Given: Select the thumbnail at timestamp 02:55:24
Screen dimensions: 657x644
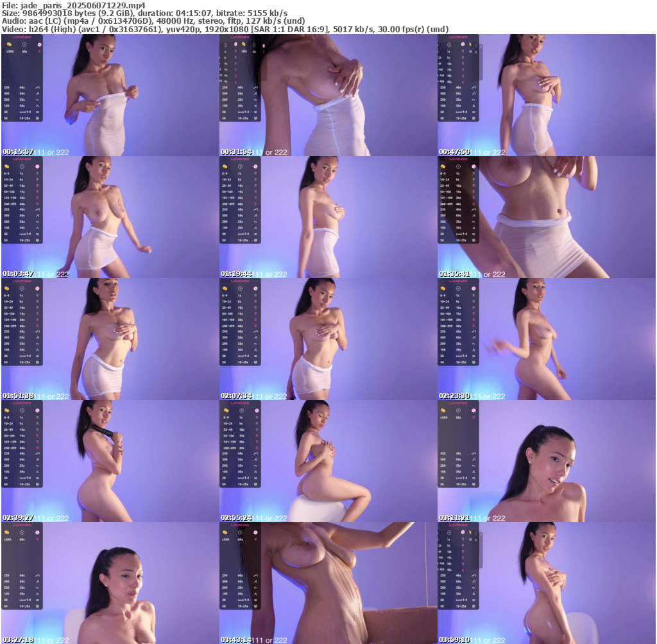Looking at the screenshot, I should [x=327, y=461].
